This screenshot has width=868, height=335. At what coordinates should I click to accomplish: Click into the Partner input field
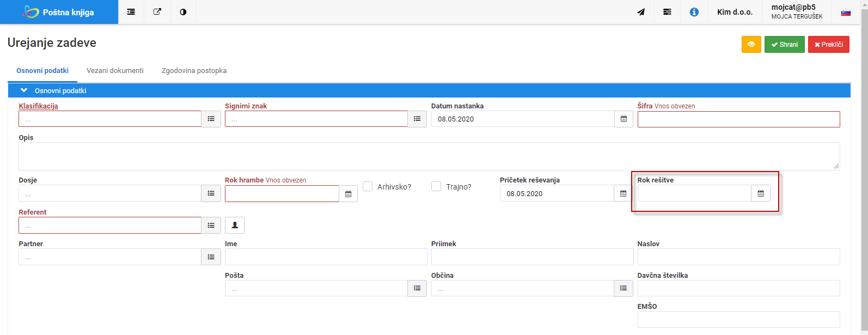pos(110,257)
